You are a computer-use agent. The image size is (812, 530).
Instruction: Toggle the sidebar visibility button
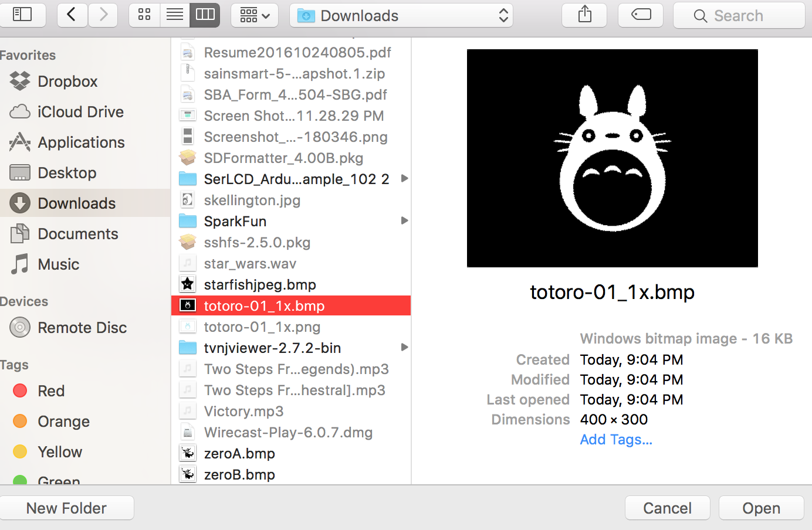click(22, 15)
